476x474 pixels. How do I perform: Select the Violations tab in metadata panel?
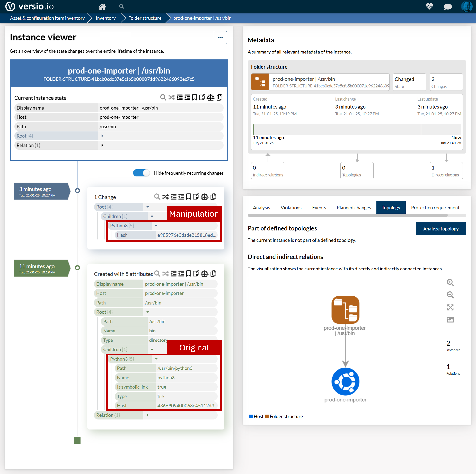click(x=291, y=207)
